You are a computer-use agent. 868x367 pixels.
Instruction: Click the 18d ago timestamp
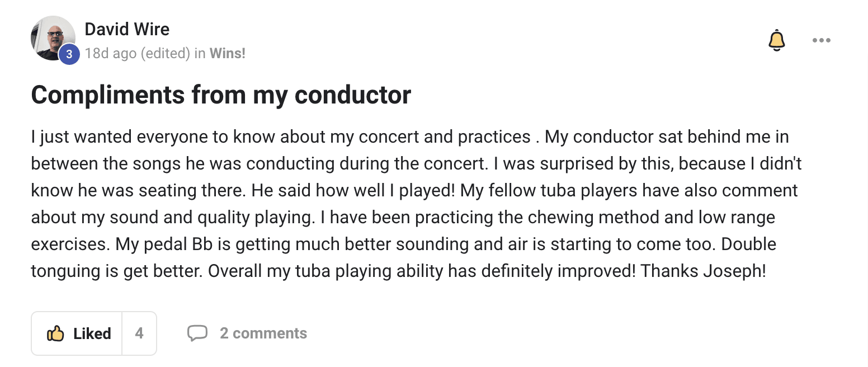[x=111, y=54]
